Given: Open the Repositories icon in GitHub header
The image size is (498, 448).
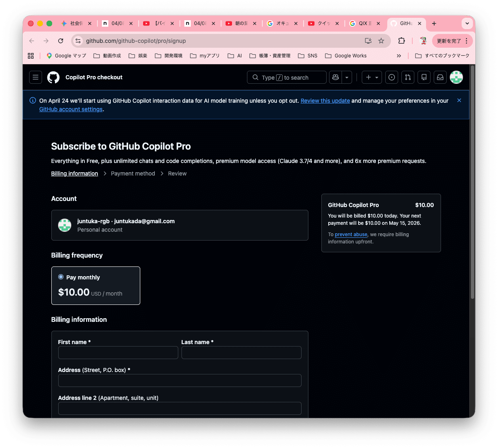Looking at the screenshot, I should [x=424, y=77].
